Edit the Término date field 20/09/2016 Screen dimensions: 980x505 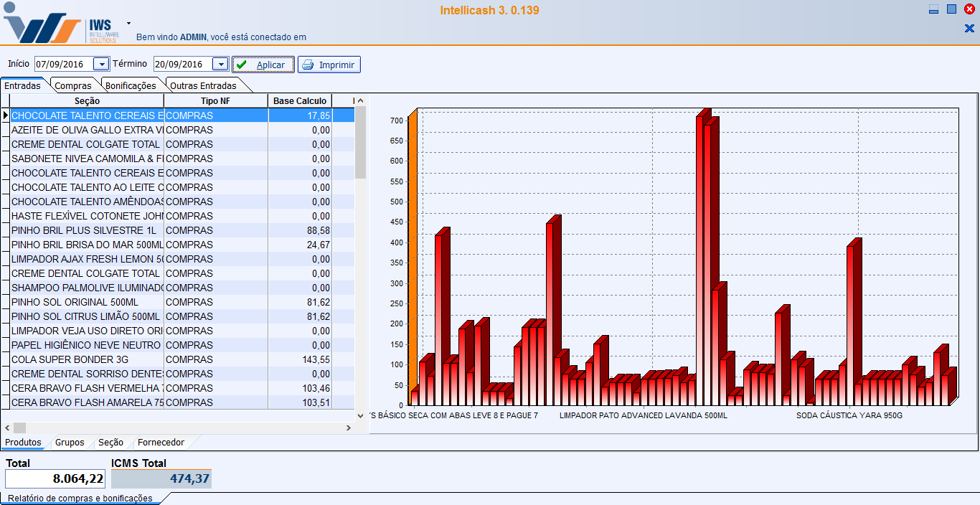click(183, 65)
